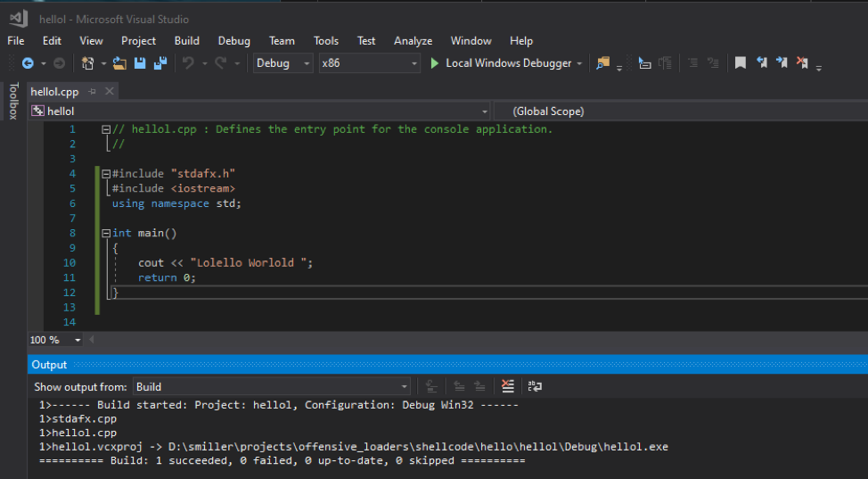Click the Redo arrow icon
The image size is (868, 479).
tap(221, 63)
